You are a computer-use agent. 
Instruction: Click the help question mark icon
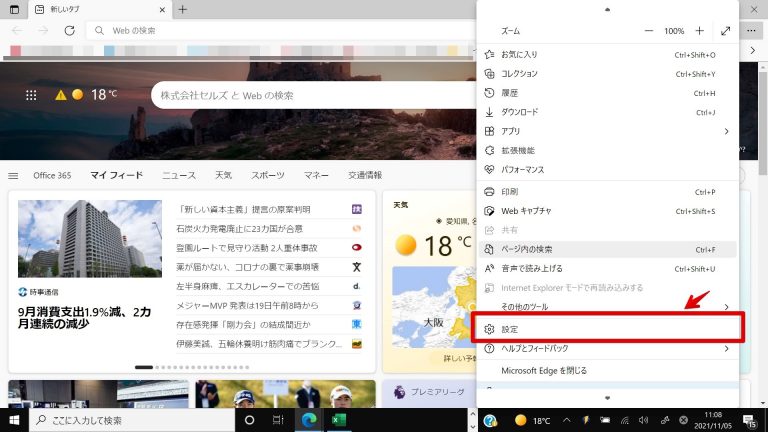pos(489,348)
